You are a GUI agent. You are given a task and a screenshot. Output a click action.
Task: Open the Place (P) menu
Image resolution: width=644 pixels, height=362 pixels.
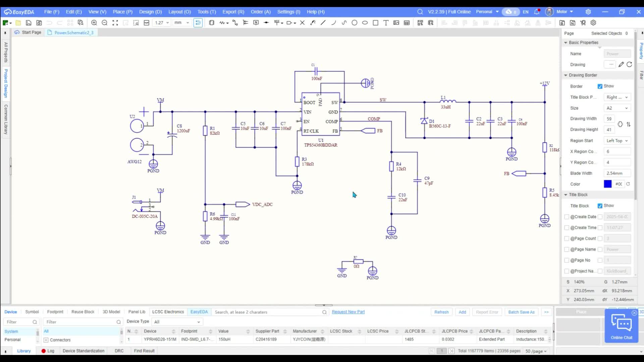pyautogui.click(x=122, y=12)
